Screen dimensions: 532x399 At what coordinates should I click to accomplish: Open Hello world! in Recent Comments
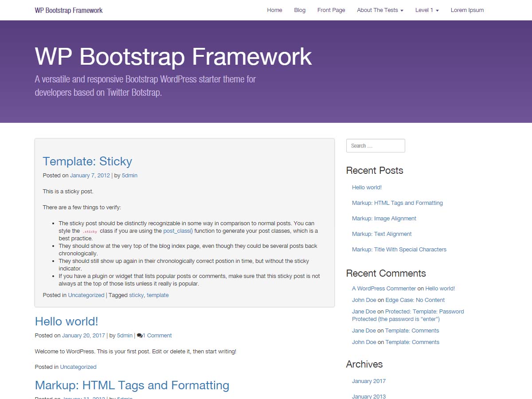coord(440,289)
